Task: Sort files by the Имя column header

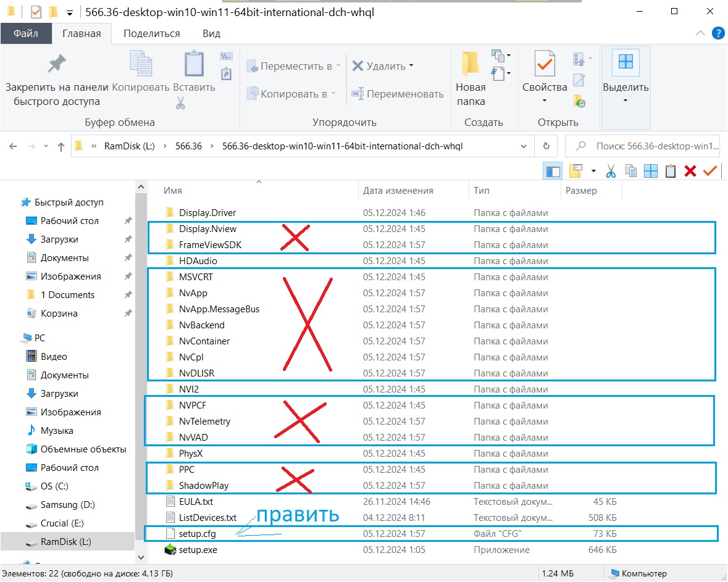Action: (172, 191)
